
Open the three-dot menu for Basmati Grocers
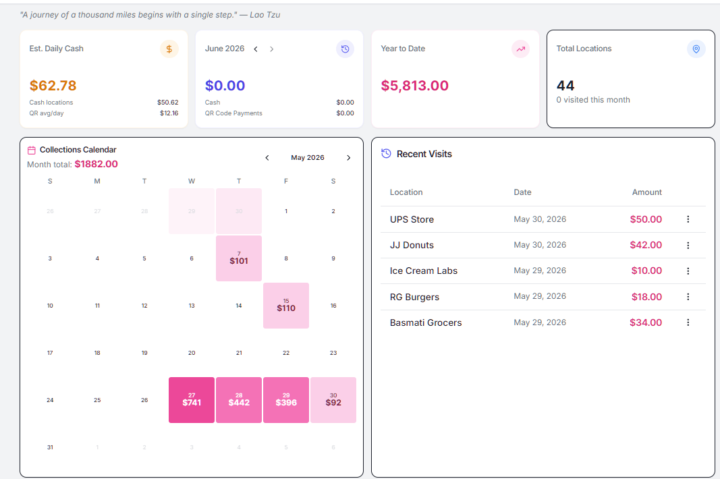pos(688,322)
